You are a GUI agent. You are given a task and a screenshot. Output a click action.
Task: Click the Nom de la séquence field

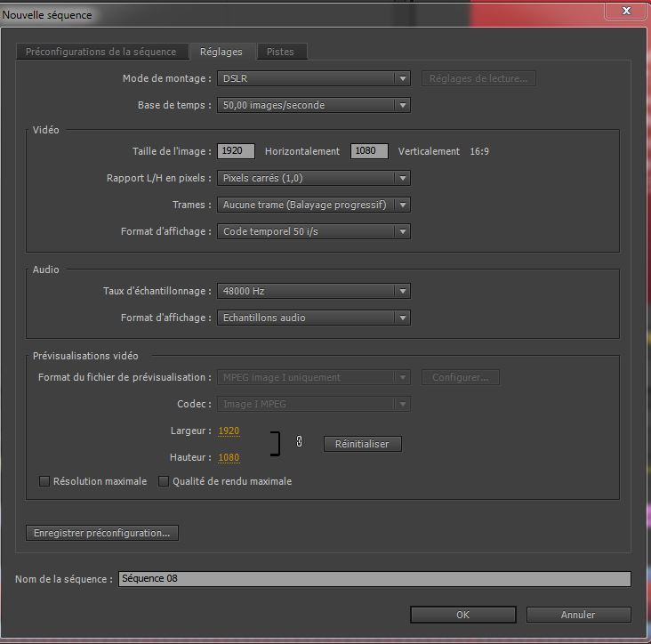coord(374,579)
